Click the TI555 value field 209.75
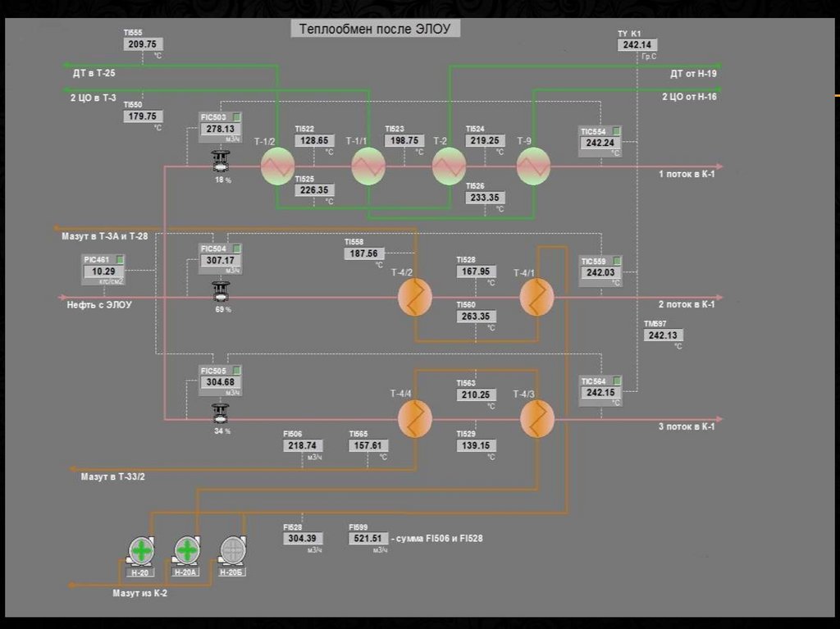 point(144,44)
